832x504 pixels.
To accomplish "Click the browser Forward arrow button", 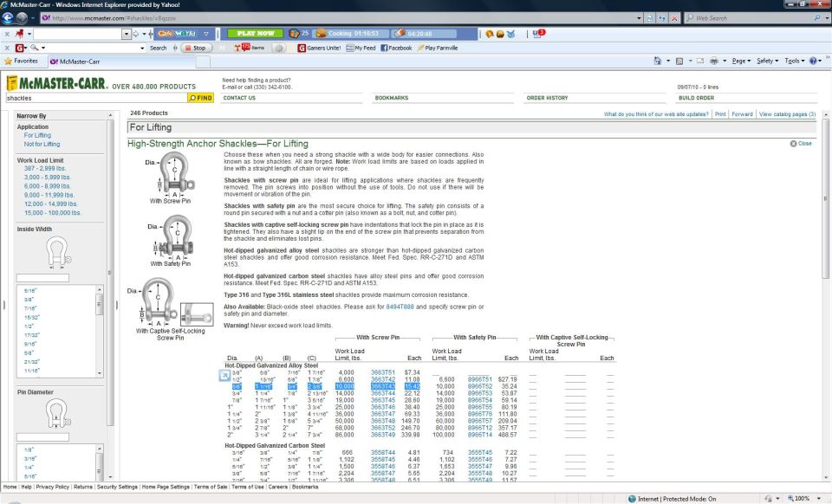I will tap(22, 17).
